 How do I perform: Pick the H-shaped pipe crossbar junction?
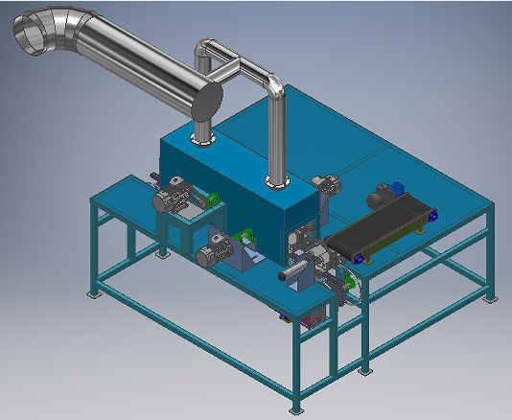(x=240, y=63)
